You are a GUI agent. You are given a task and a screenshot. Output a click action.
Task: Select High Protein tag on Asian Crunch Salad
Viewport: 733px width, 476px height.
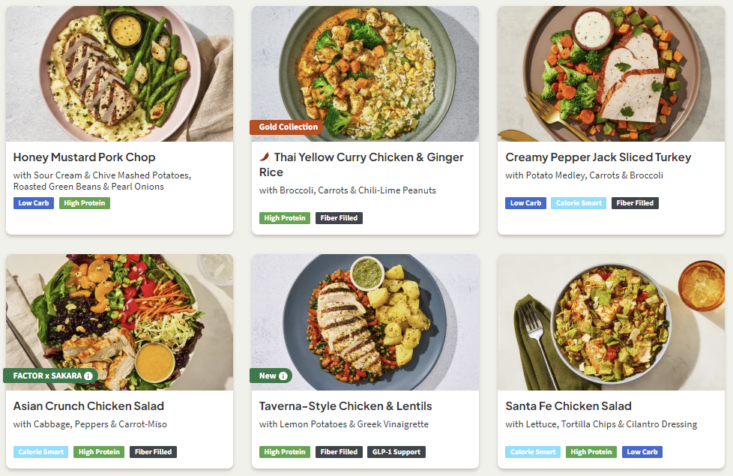98,452
